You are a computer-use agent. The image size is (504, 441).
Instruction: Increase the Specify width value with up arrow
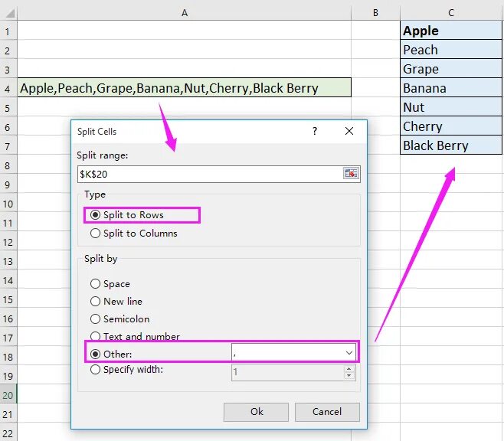[349, 368]
